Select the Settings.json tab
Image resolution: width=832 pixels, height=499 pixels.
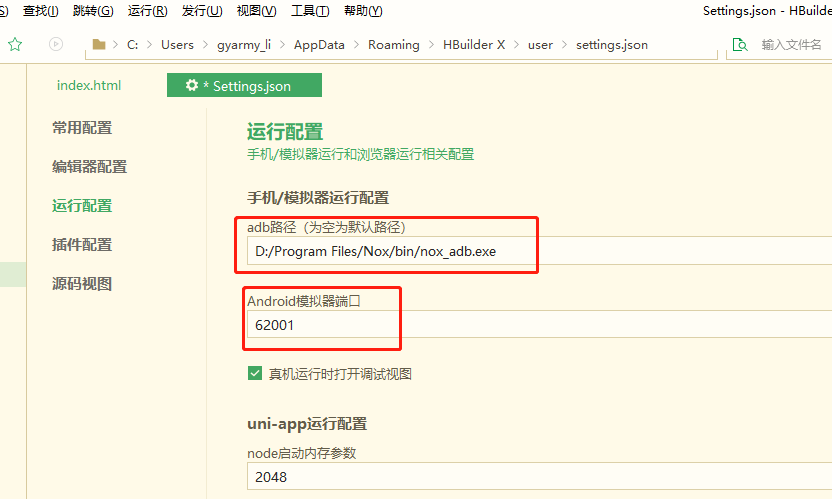pos(245,85)
